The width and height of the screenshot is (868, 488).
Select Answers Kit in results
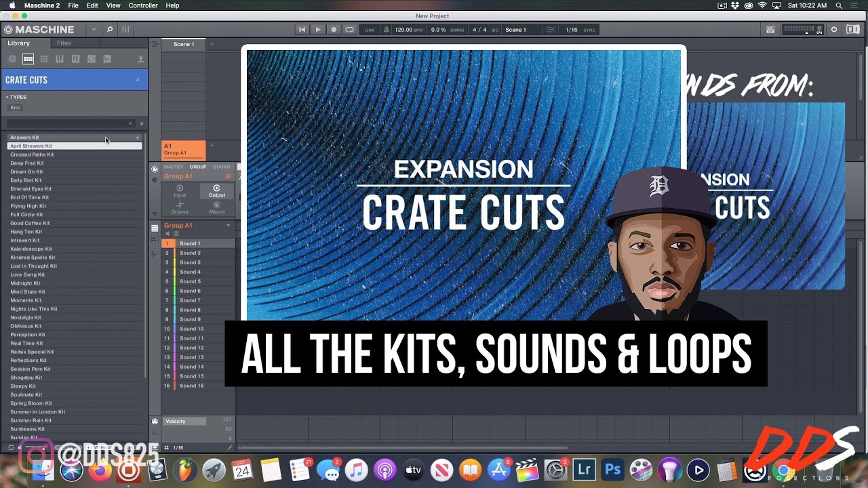[x=75, y=138]
